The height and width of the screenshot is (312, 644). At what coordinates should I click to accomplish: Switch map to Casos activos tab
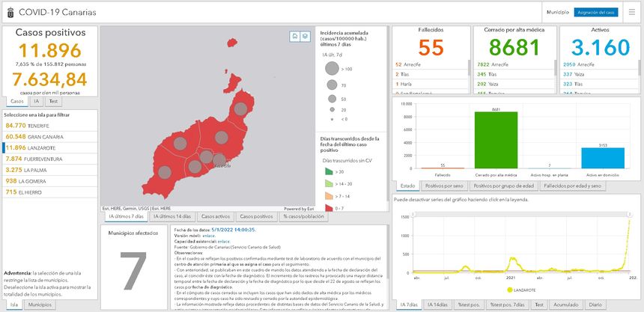click(215, 216)
